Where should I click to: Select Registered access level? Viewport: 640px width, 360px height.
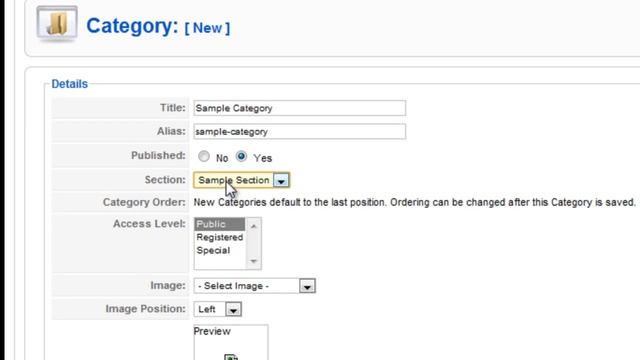tap(220, 237)
